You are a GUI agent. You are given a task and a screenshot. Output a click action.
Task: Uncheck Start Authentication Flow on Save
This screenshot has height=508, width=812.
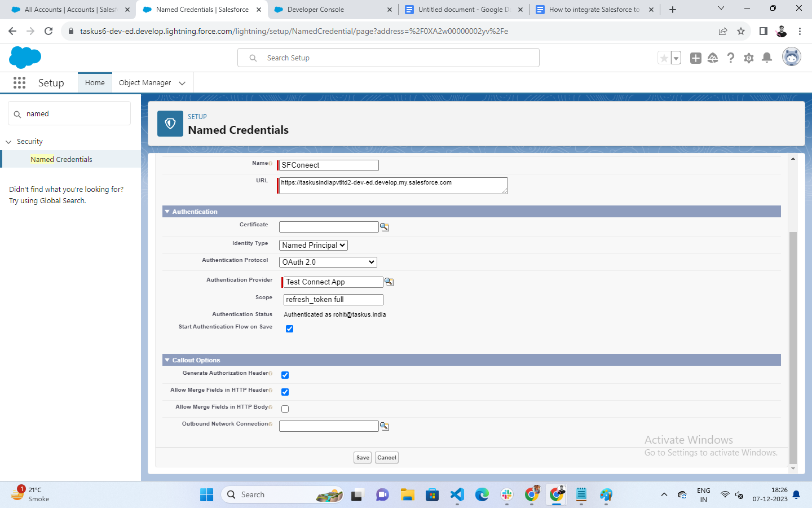(289, 329)
